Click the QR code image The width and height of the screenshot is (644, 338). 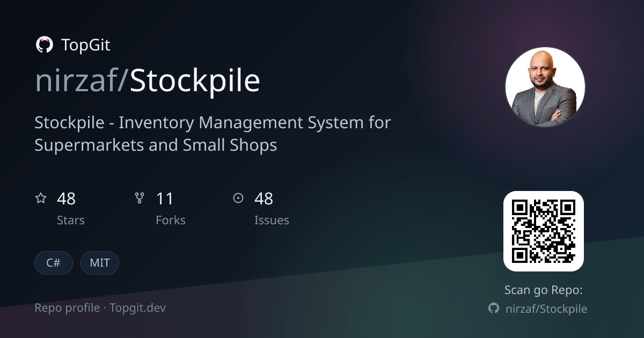[x=544, y=231]
